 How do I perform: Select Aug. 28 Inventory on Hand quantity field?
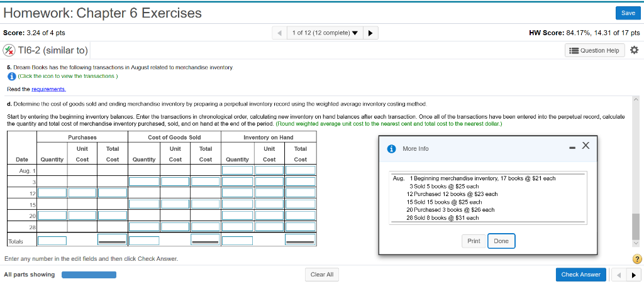coord(238,226)
